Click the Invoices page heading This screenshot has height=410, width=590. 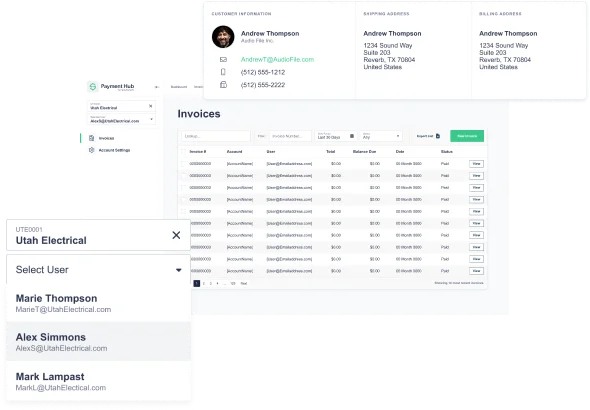[x=199, y=114]
